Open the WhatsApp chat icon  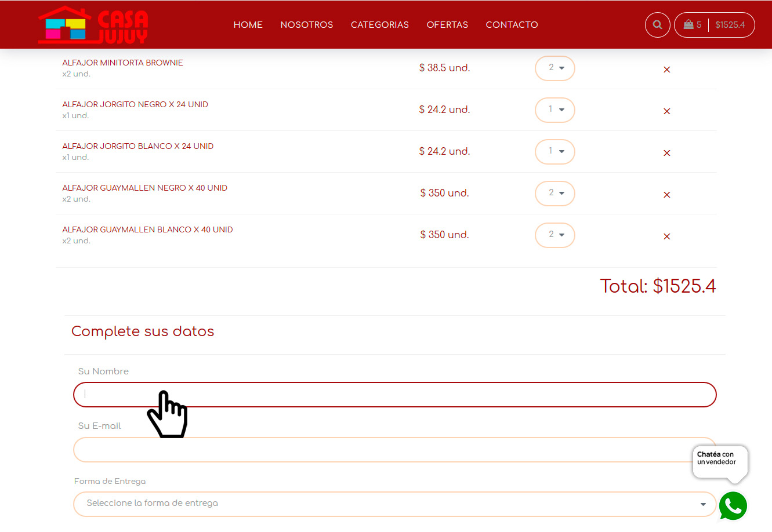(733, 506)
